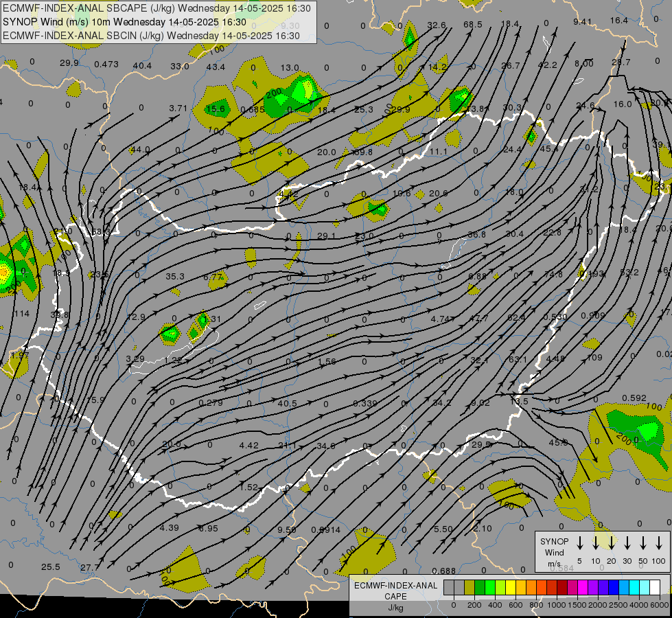Screen dimensions: 672x618
Task: Click the ECMWF-INDEX-ANAL SBCIN title line
Action: (151, 36)
